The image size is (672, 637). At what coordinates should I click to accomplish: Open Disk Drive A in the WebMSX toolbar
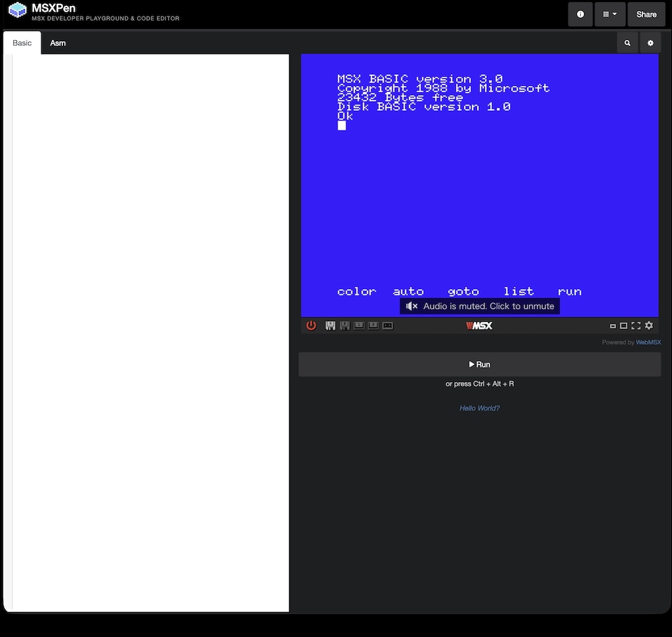pos(330,325)
